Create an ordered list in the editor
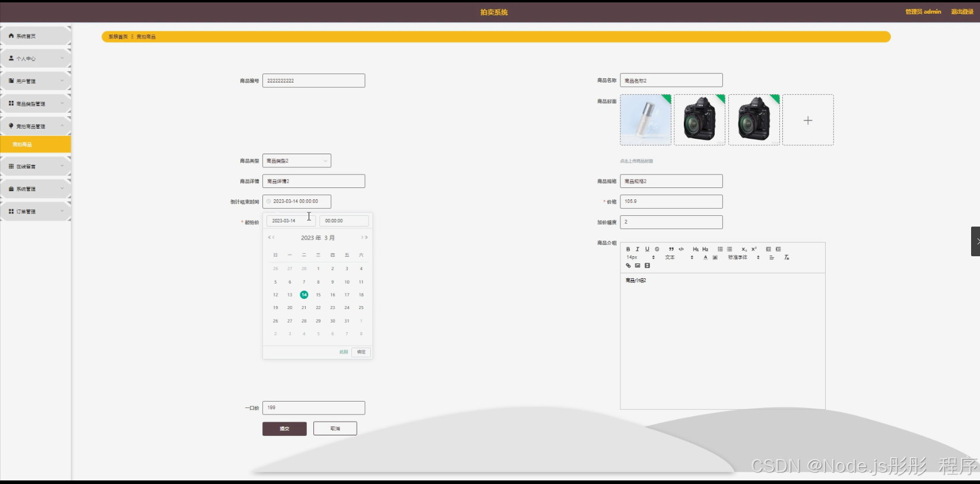The height and width of the screenshot is (484, 980). 720,249
